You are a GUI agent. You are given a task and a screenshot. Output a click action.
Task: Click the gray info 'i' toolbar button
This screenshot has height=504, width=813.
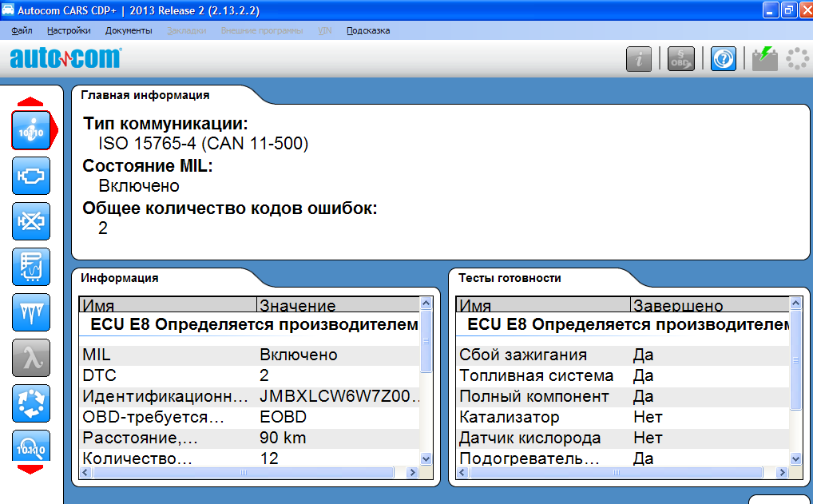pos(639,58)
